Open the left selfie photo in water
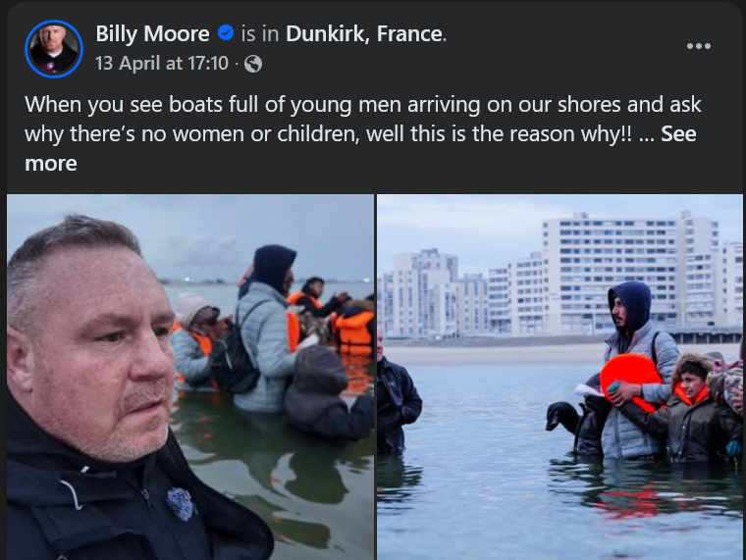 [x=190, y=377]
